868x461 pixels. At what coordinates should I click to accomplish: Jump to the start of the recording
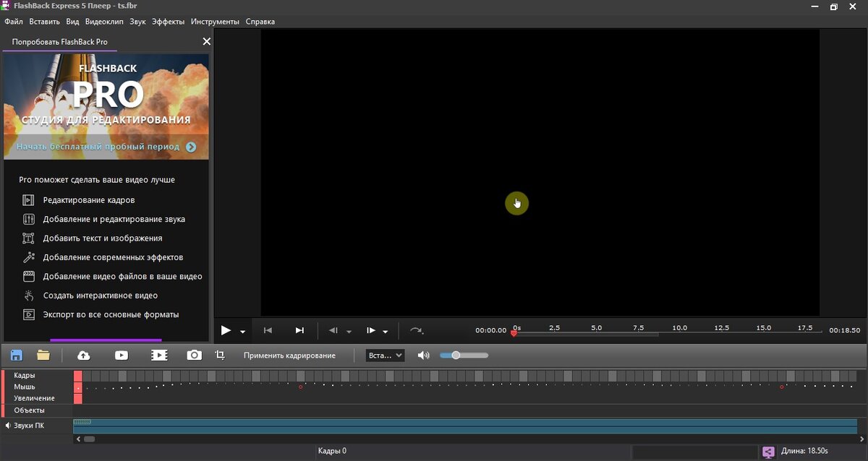click(268, 330)
